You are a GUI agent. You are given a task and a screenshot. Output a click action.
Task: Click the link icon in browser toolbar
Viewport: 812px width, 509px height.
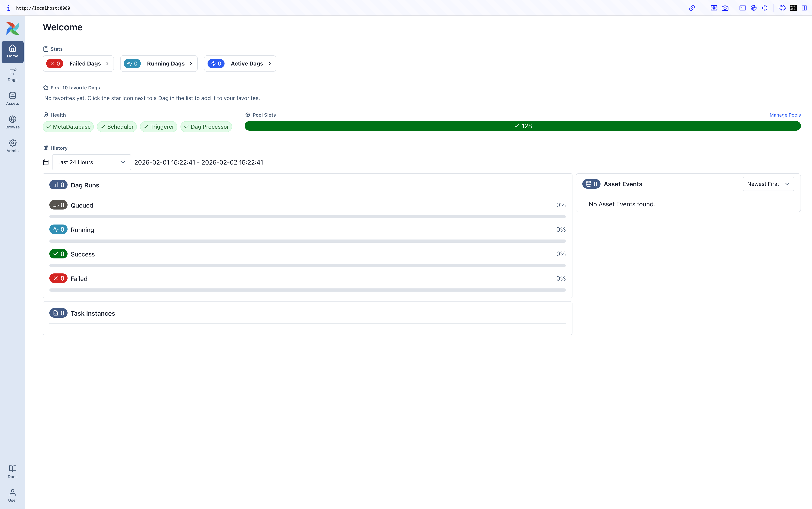[x=692, y=8]
